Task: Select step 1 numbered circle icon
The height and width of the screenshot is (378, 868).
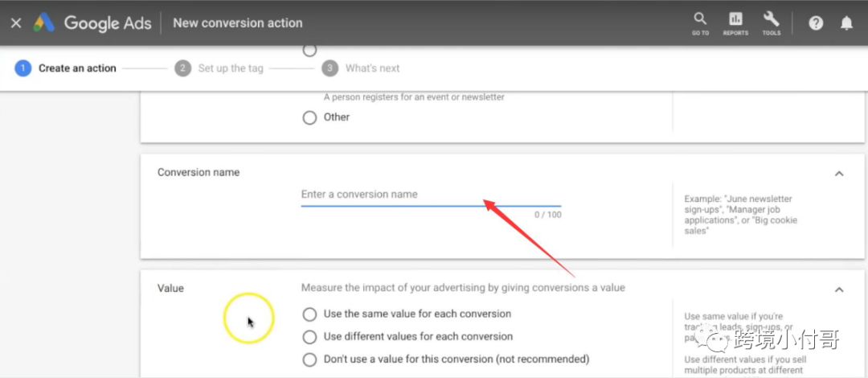Action: (x=23, y=68)
